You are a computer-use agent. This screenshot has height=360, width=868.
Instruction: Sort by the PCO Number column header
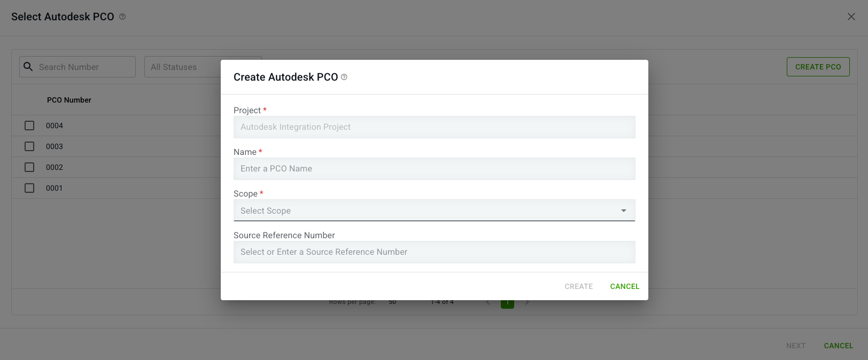click(69, 100)
